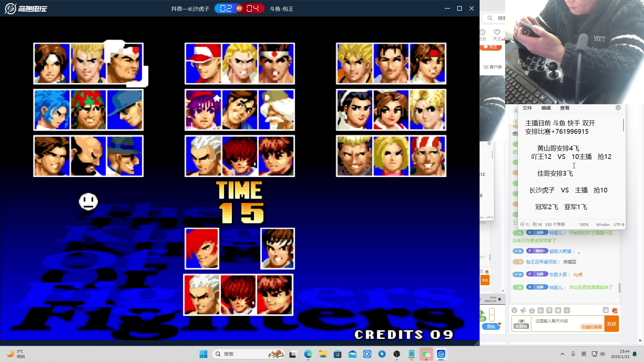Click the 奇趣电玩 logo in title bar

[x=26, y=8]
